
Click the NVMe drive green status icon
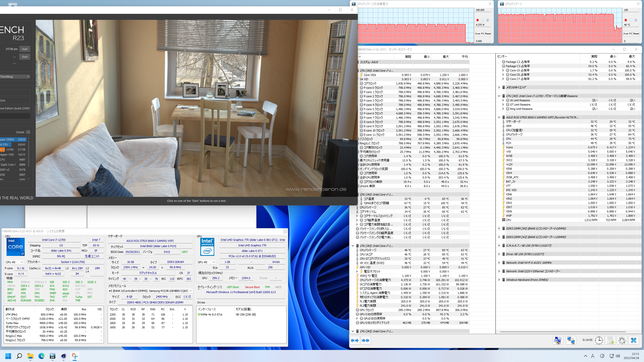point(199,314)
